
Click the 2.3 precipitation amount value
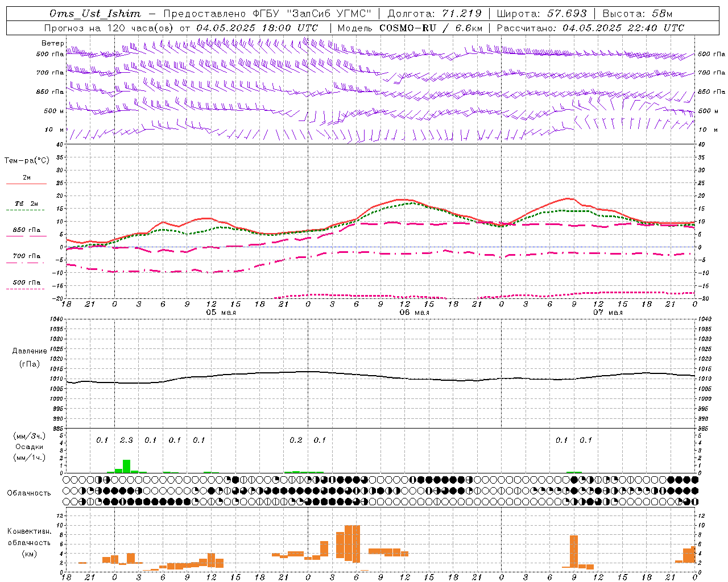coord(126,440)
